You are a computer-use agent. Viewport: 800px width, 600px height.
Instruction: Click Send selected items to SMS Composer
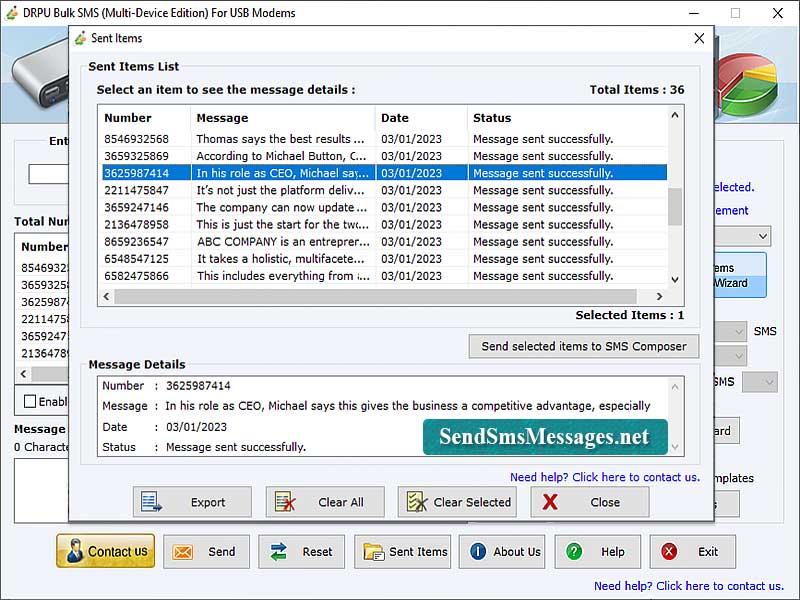(583, 346)
